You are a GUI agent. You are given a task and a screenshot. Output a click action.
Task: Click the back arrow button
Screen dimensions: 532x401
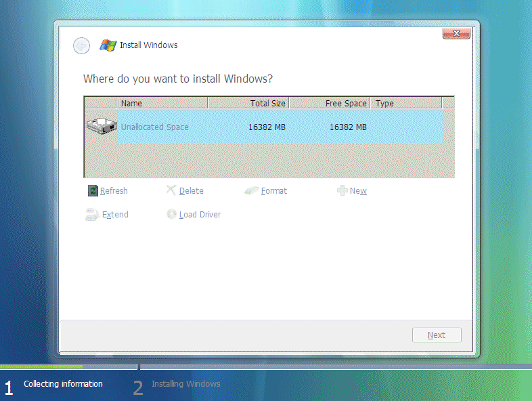point(81,45)
